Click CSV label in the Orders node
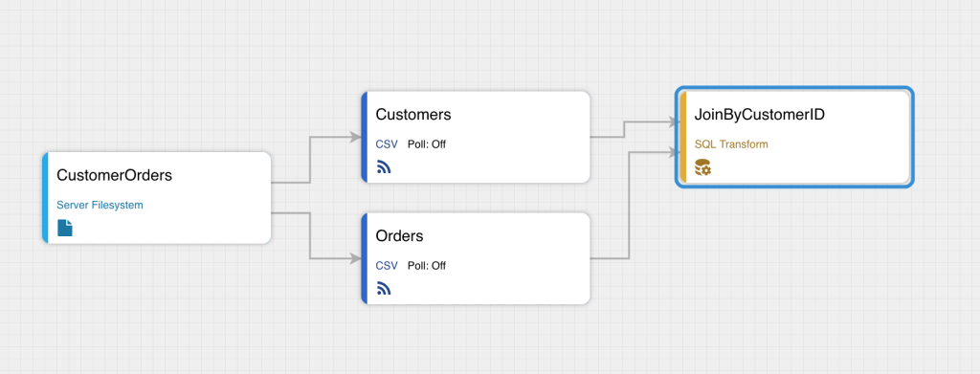 tap(387, 265)
